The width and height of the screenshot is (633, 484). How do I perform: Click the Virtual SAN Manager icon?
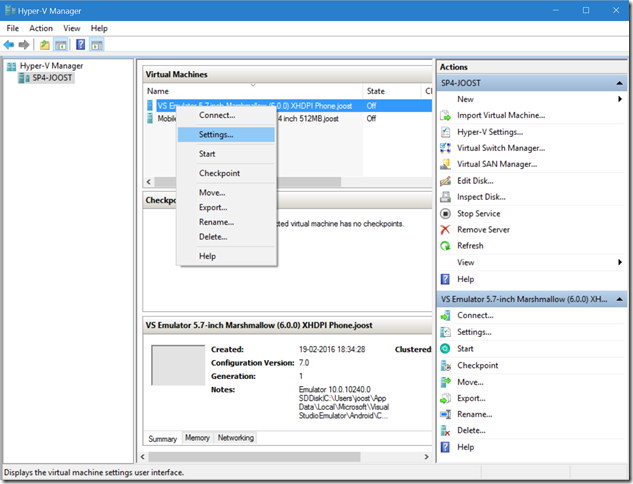pyautogui.click(x=445, y=164)
